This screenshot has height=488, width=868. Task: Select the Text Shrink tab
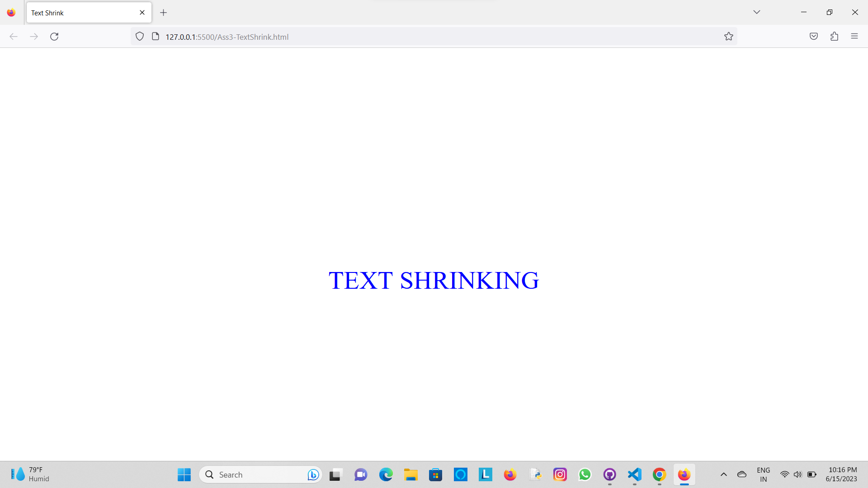81,13
